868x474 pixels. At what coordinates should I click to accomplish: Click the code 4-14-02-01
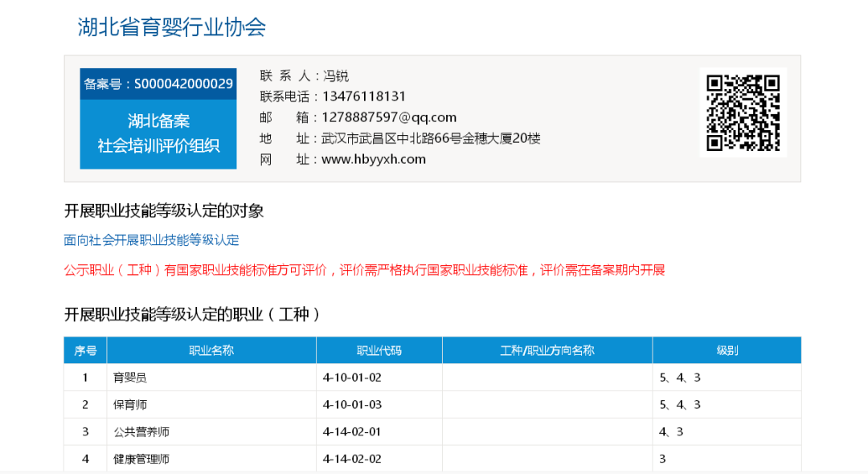352,431
